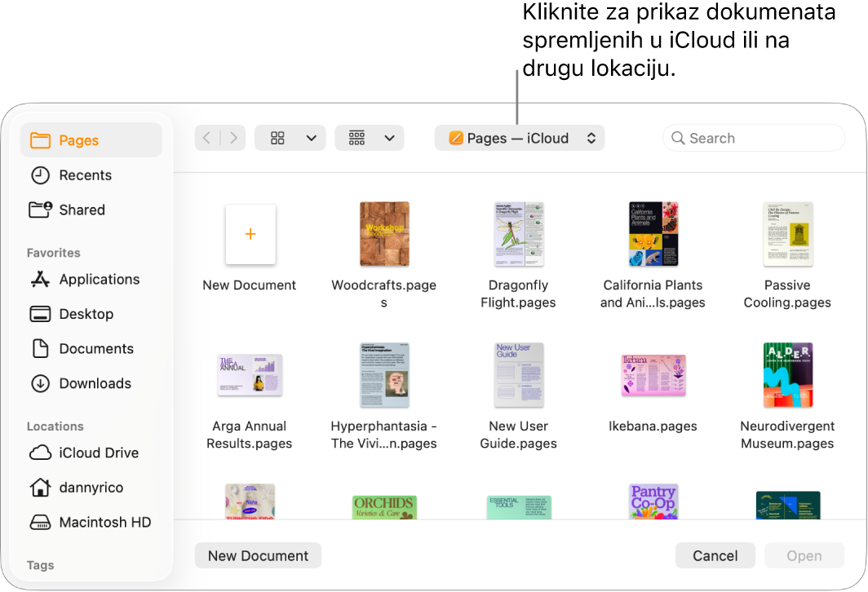Go to the Downloads folder

[95, 383]
